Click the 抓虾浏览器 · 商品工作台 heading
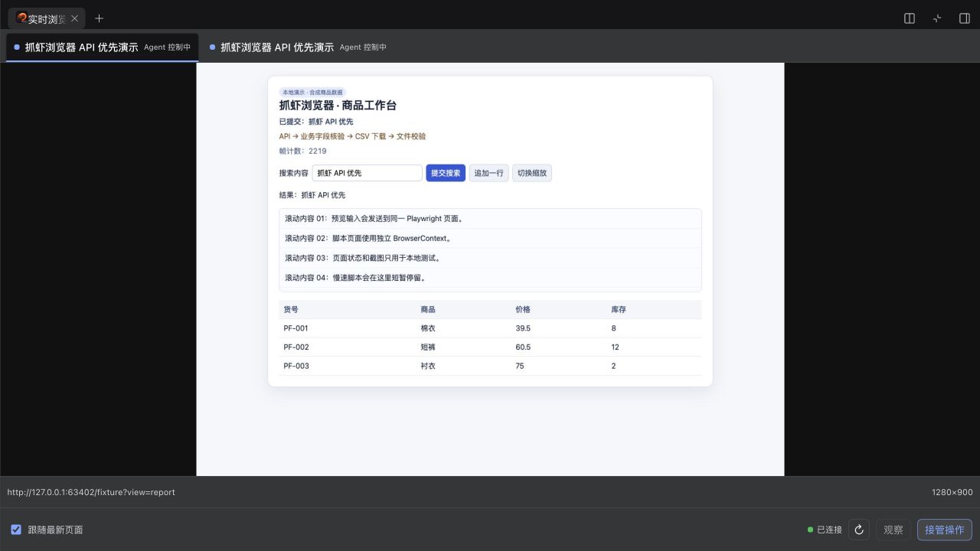The image size is (980, 551). [x=338, y=106]
